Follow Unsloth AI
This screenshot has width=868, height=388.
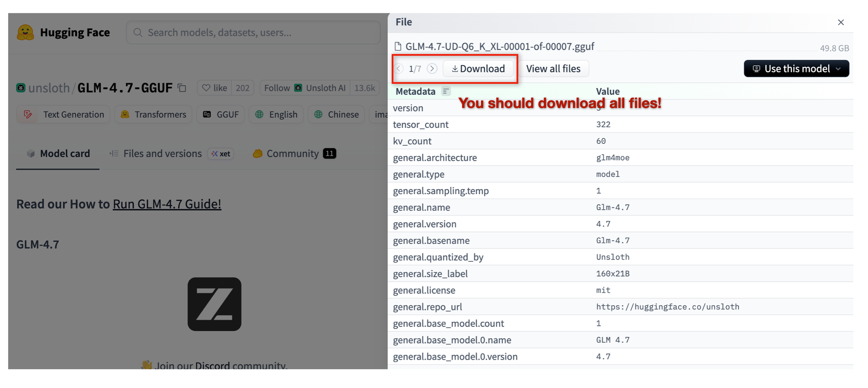[x=277, y=88]
